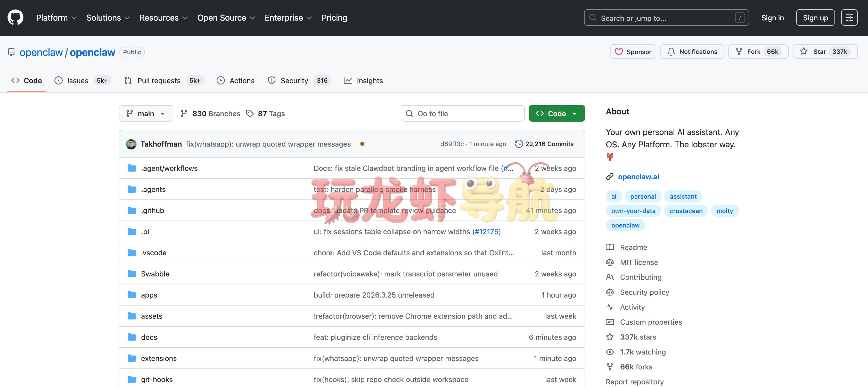Viewport: 868px width, 388px height.
Task: Open the Activity link
Action: point(625,307)
